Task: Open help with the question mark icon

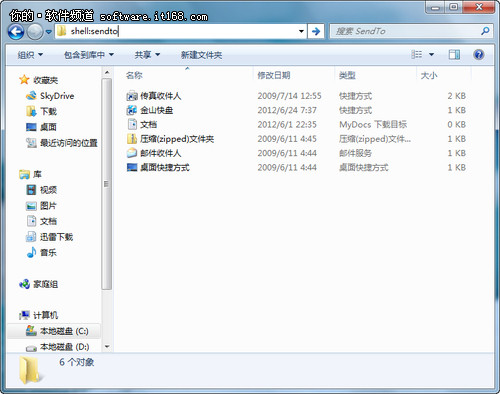Action: [479, 54]
